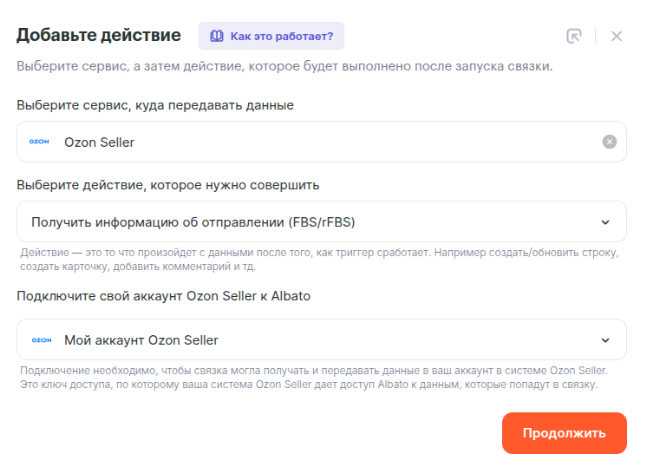Click the pop-out window icon in header
Viewport: 668px width, 474px height.
pos(574,36)
